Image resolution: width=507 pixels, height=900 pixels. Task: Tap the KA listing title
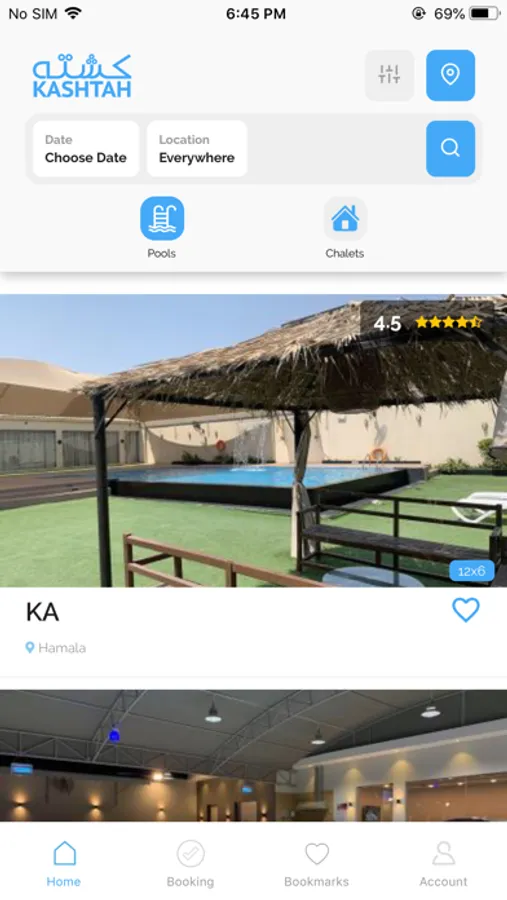tap(42, 612)
